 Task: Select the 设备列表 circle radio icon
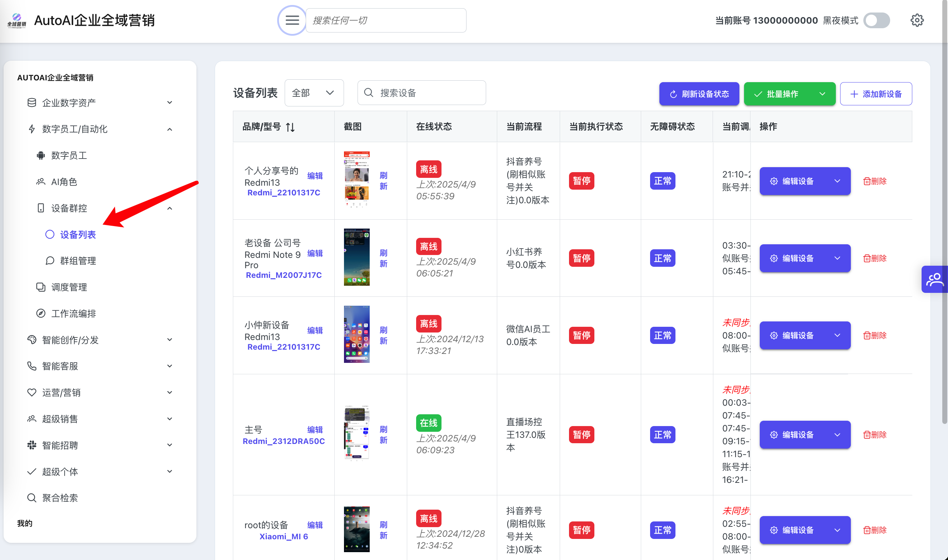coord(50,234)
